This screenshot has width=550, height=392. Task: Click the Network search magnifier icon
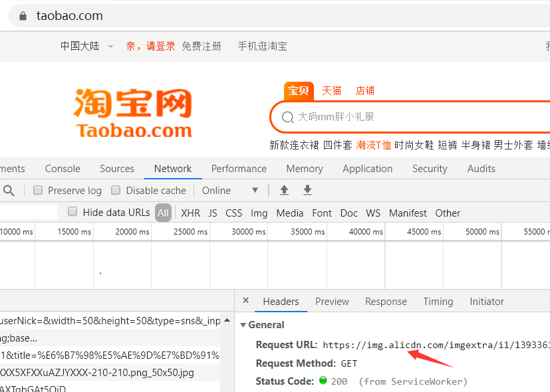click(x=9, y=191)
